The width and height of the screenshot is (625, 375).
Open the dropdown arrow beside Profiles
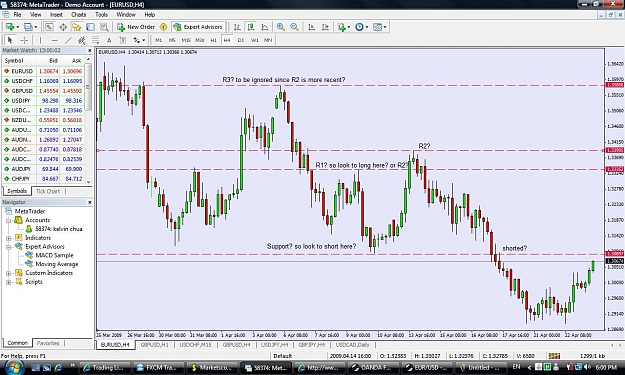tap(36, 27)
